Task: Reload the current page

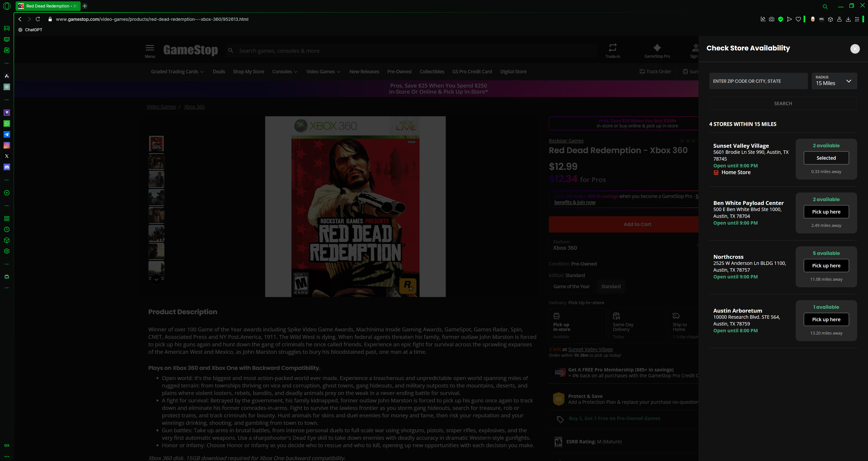Action: click(38, 19)
